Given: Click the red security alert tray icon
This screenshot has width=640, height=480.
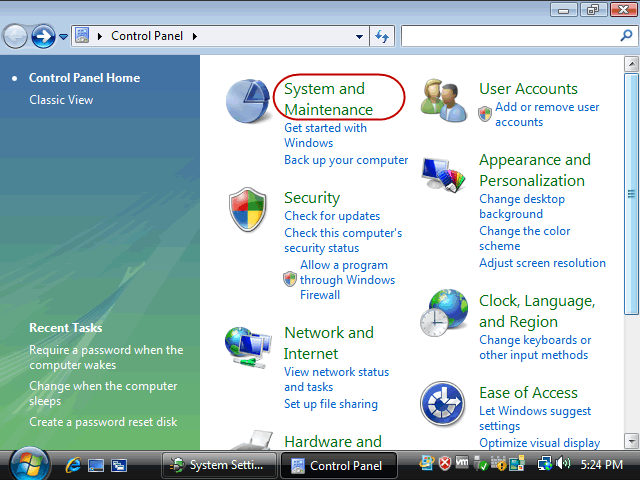Looking at the screenshot, I should click(x=445, y=463).
